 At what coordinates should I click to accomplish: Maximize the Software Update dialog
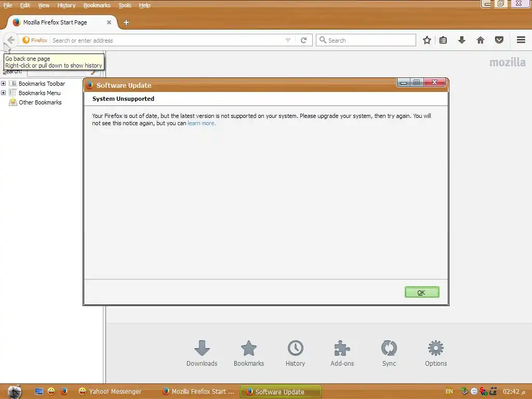click(x=417, y=83)
